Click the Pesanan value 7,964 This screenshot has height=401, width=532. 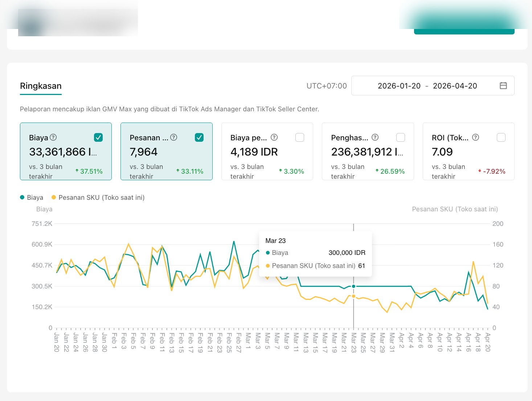pyautogui.click(x=144, y=152)
